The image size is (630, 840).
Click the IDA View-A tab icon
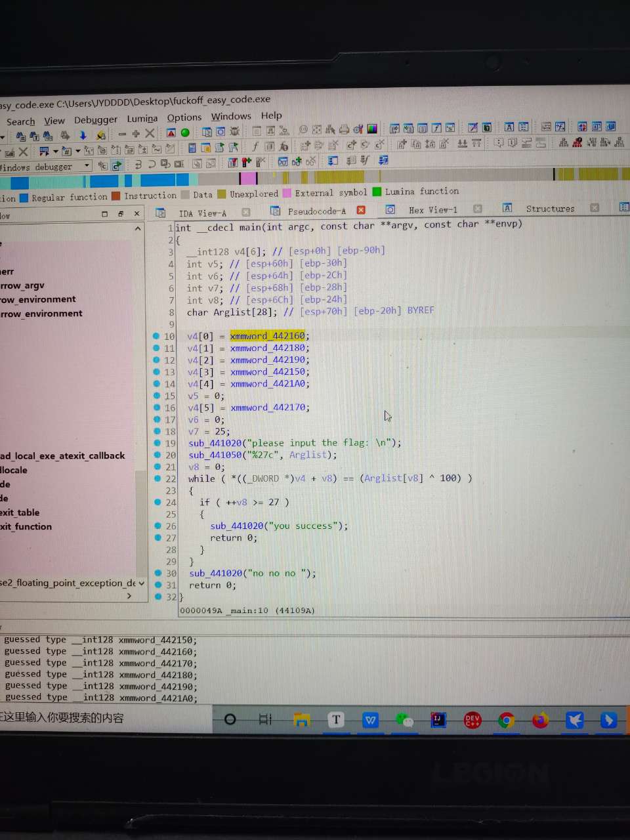(160, 213)
